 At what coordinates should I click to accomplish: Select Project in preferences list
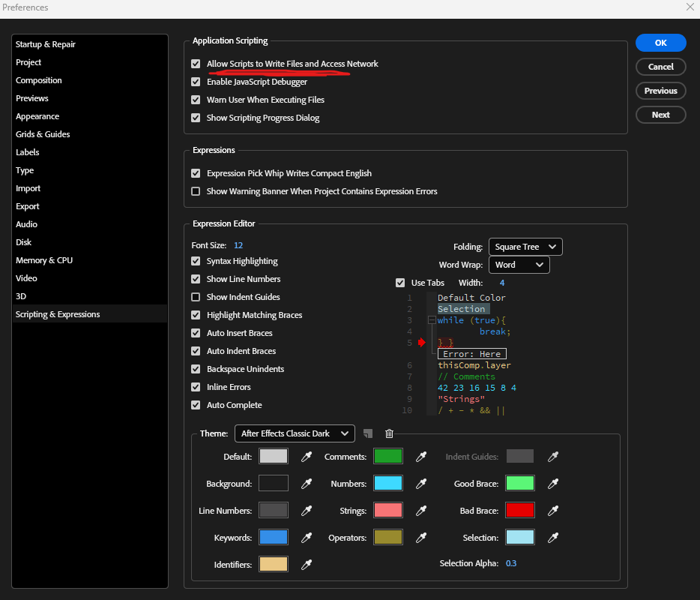tap(28, 62)
